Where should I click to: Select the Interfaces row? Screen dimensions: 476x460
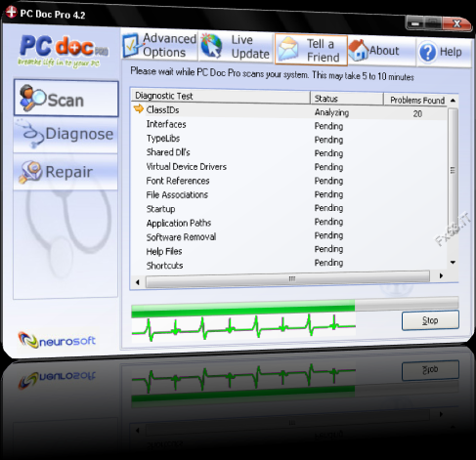pyautogui.click(x=289, y=125)
